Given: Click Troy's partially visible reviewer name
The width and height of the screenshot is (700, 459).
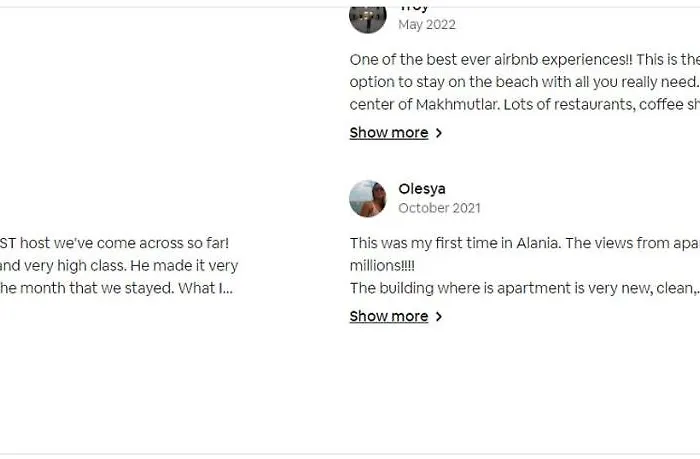Looking at the screenshot, I should coord(414,7).
